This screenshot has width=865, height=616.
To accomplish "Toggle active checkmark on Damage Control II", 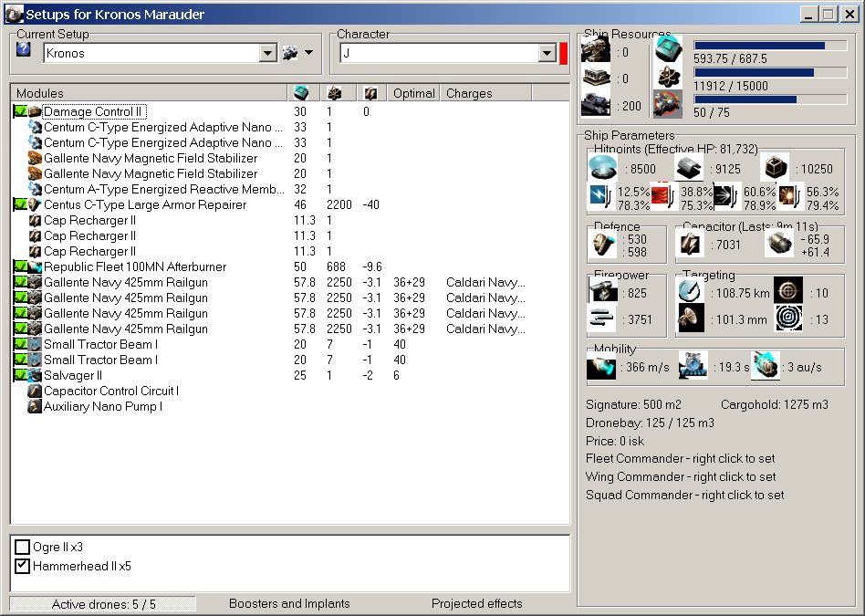I will point(20,111).
